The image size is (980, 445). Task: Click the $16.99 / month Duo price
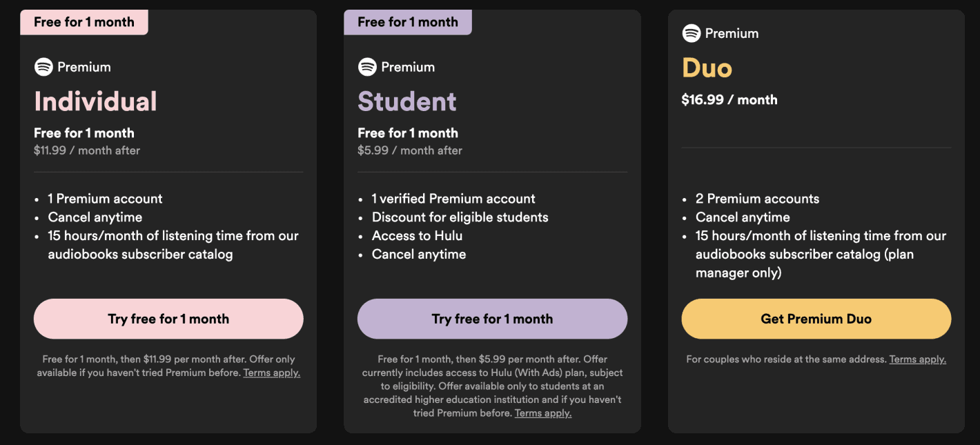tap(729, 100)
